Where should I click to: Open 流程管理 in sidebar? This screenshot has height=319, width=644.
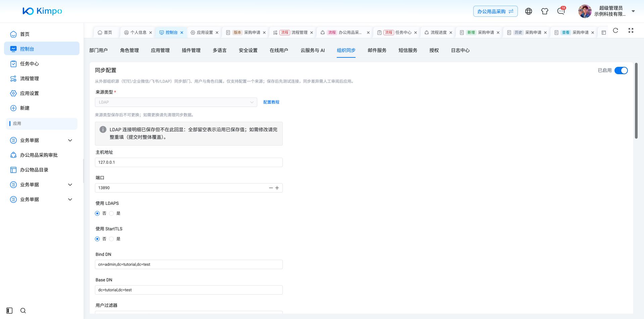[42, 78]
